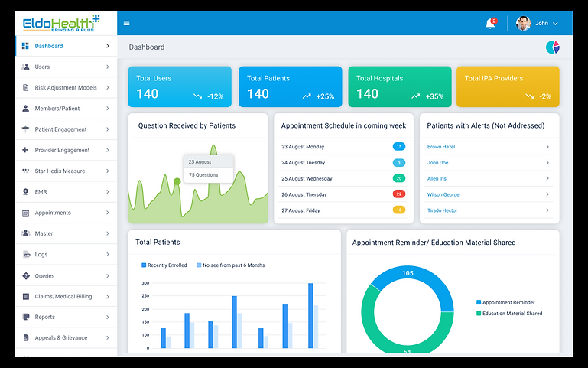Viewport: 588px width, 368px height.
Task: Toggle Education Material Shared legend entry
Action: click(509, 313)
